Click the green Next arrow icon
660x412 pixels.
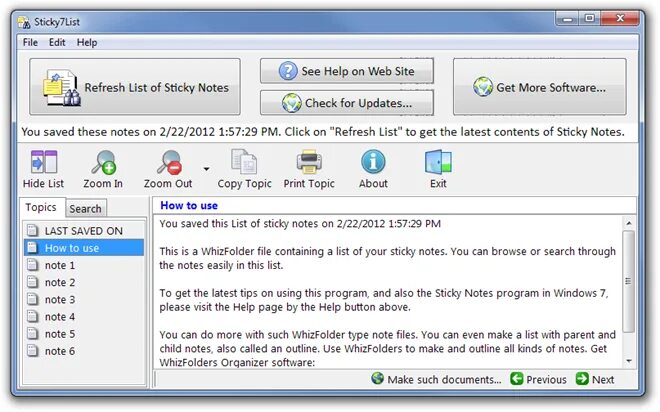pos(582,379)
